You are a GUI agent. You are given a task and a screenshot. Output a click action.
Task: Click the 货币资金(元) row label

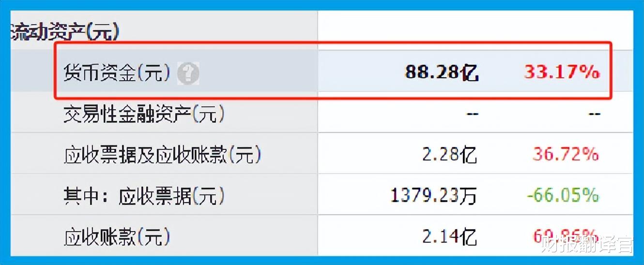pyautogui.click(x=117, y=73)
